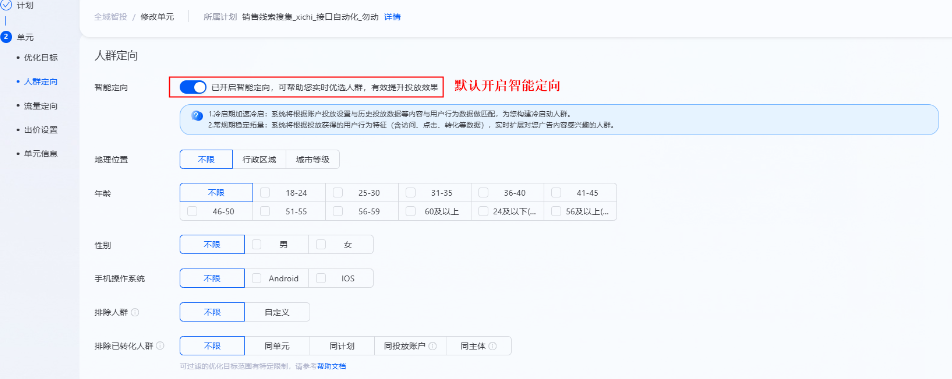This screenshot has height=379, width=952.
Task: Check the Android operating system checkbox
Action: (x=257, y=278)
